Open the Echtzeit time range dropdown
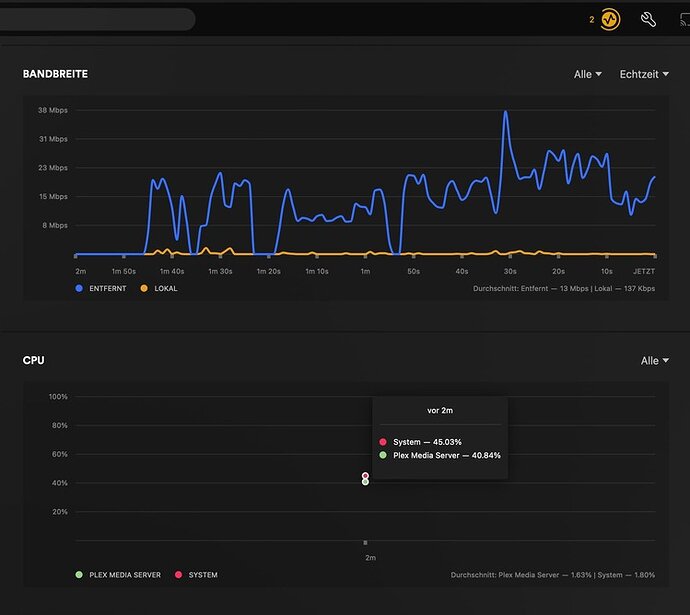This screenshot has height=615, width=690. pos(644,74)
